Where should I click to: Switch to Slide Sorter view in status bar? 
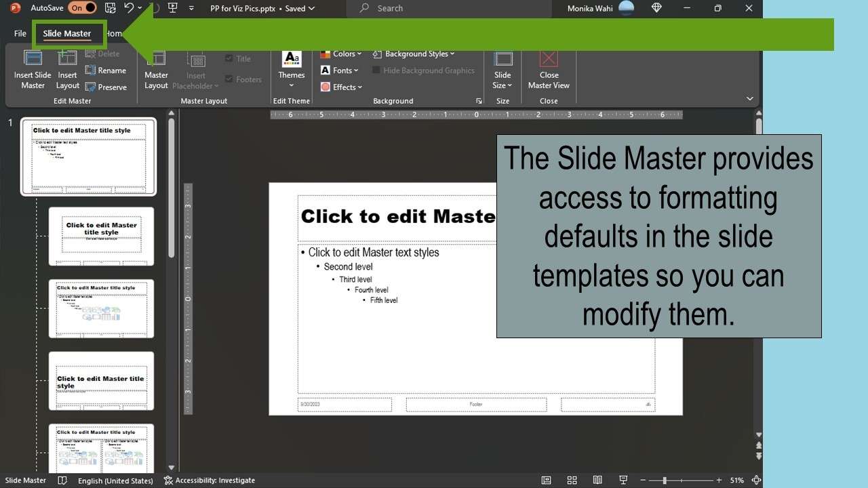coord(572,480)
